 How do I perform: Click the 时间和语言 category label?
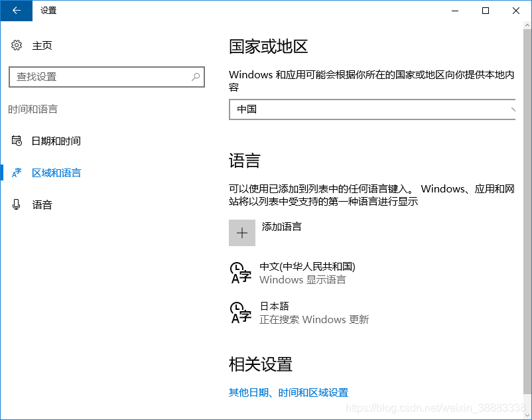[33, 109]
